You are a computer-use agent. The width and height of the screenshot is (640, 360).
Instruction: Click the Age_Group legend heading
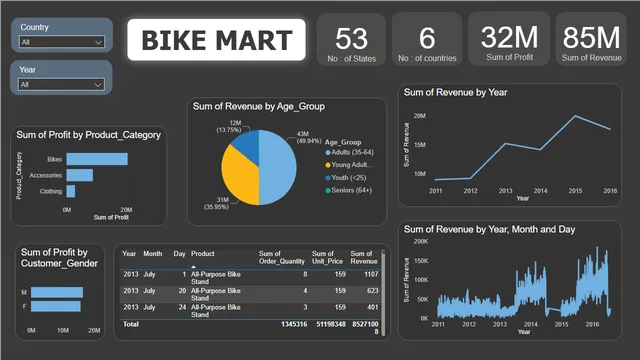pyautogui.click(x=343, y=142)
